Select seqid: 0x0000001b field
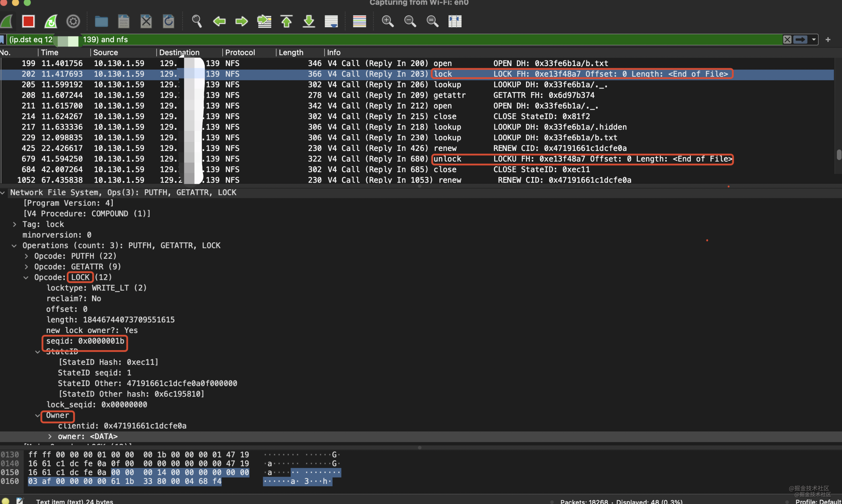The width and height of the screenshot is (842, 504). [85, 341]
